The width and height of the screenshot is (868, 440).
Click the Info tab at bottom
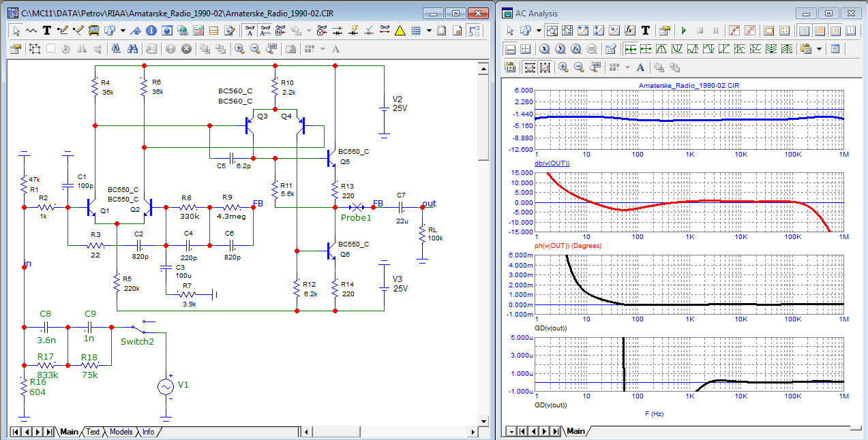[x=148, y=432]
